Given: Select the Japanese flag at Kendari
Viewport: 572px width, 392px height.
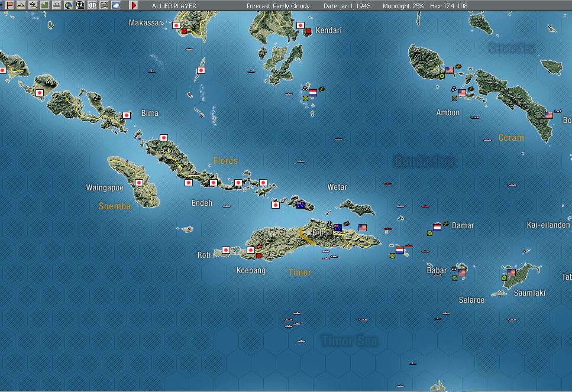Looking at the screenshot, I should click(300, 25).
